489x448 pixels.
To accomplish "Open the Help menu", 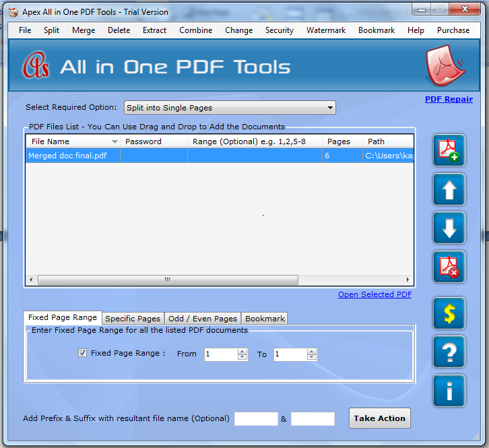I will pyautogui.click(x=416, y=30).
